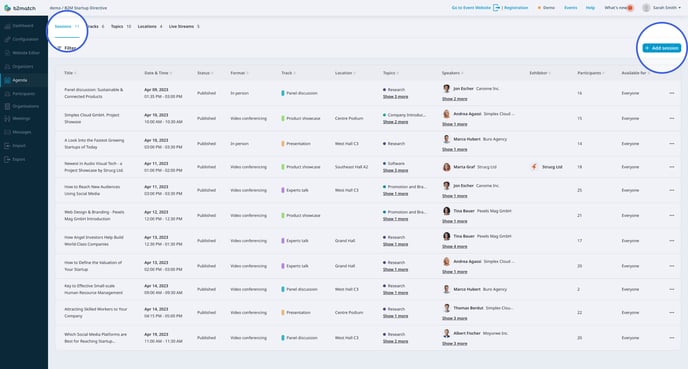Expand speakers list for Jon Escher in Panel discussion row
The width and height of the screenshot is (688, 369).
454,99
